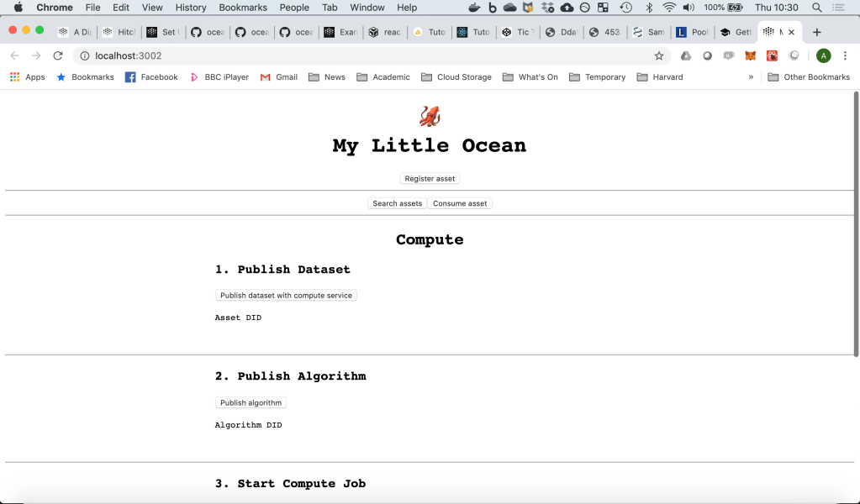
Task: Click the Search assets button
Action: (x=397, y=203)
